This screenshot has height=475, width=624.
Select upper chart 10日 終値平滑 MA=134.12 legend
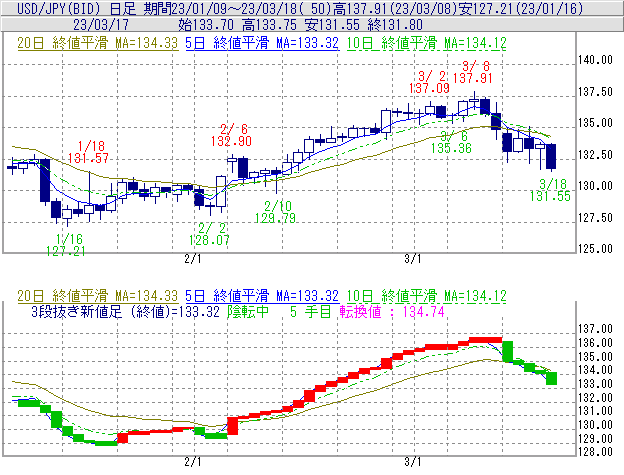pos(427,43)
